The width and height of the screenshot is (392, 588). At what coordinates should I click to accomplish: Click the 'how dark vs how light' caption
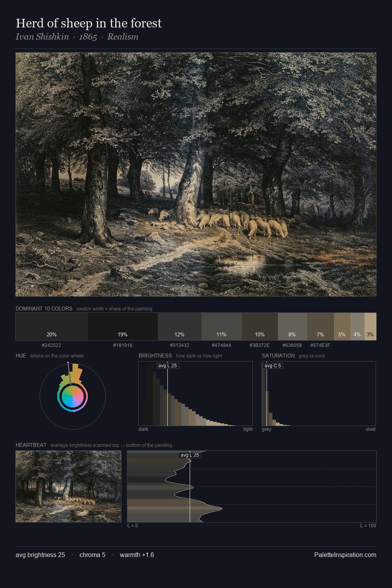199,356
